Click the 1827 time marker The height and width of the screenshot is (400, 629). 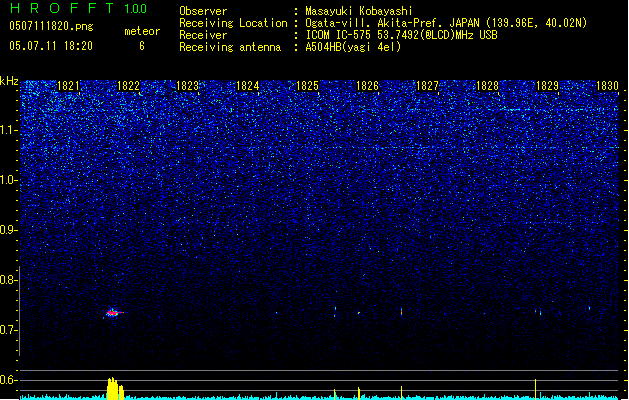(x=427, y=86)
